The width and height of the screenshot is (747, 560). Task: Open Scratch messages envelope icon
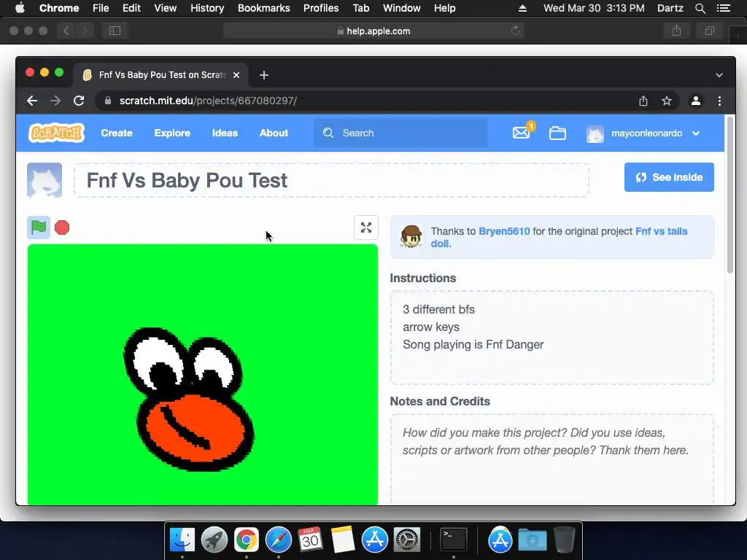[521, 133]
